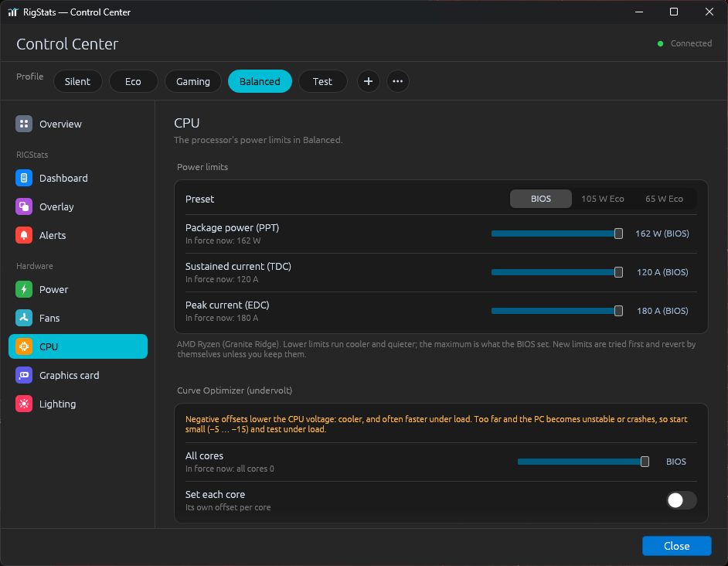Click the In force now: 162 W text
This screenshot has width=728, height=566.
click(223, 240)
